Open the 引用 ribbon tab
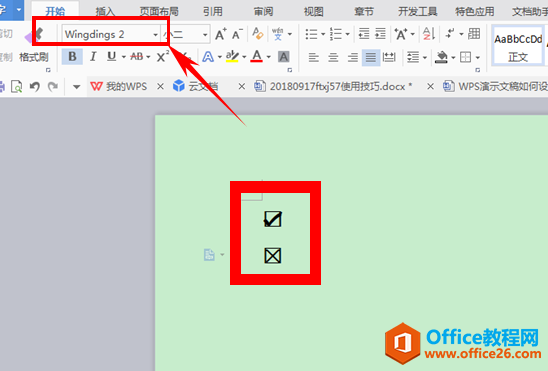Screen dimensions: 548x371 click(213, 12)
